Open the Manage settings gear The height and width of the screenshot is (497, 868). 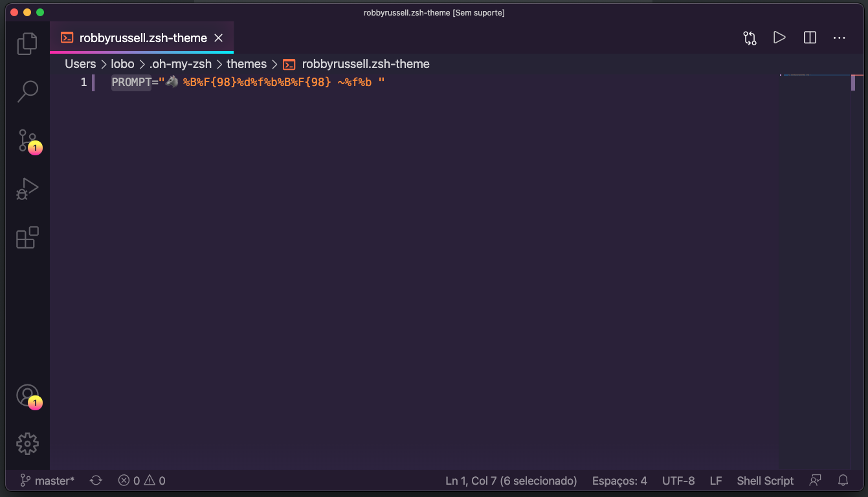click(27, 444)
